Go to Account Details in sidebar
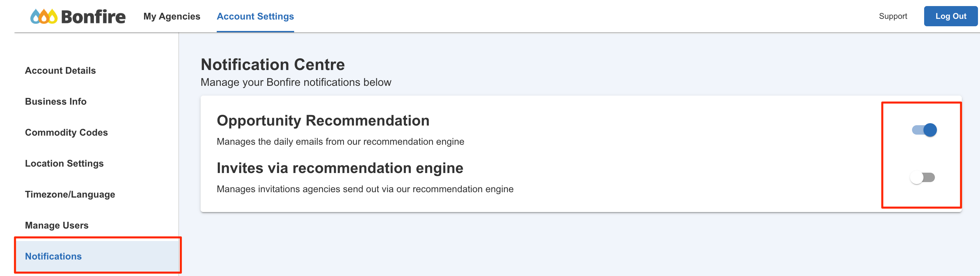Screen dimensions: 980x276 60,71
